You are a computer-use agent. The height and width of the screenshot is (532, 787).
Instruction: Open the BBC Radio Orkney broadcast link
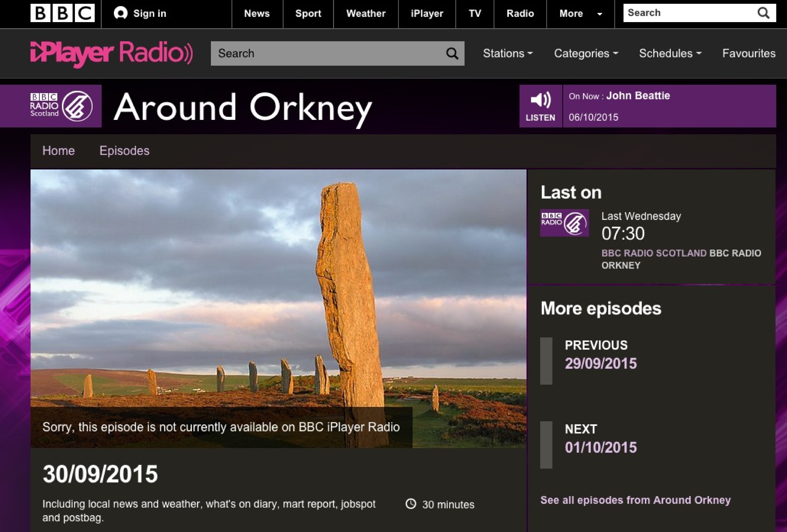(681, 259)
